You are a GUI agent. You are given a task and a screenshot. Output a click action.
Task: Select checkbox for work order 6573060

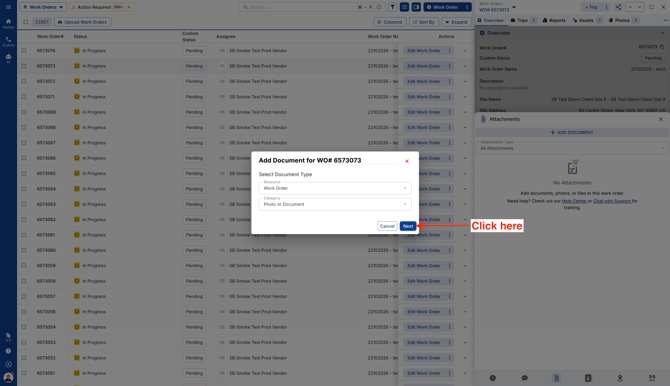click(x=24, y=250)
